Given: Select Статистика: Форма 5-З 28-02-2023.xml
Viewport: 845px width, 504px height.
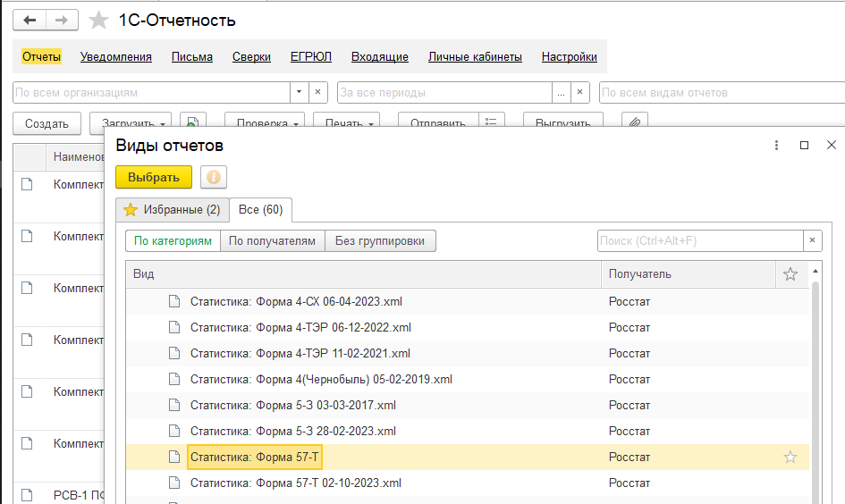Looking at the screenshot, I should pyautogui.click(x=292, y=431).
